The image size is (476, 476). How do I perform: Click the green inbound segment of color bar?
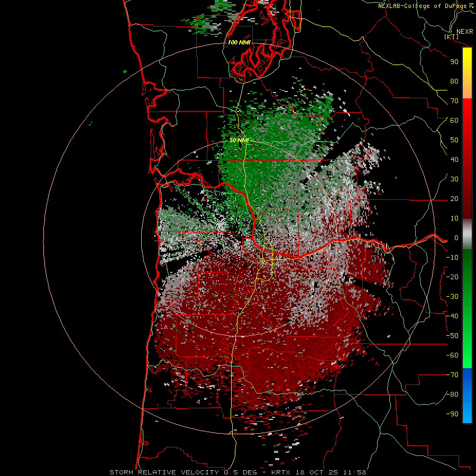click(x=467, y=308)
